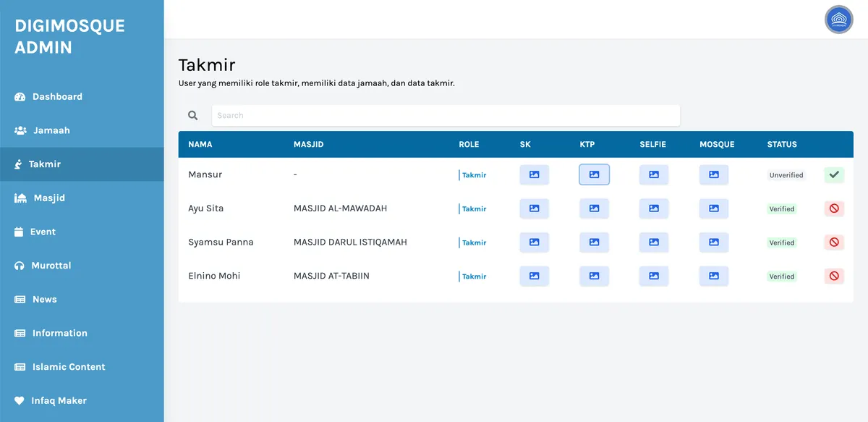Click the SK column header
868x422 pixels.
(x=525, y=144)
